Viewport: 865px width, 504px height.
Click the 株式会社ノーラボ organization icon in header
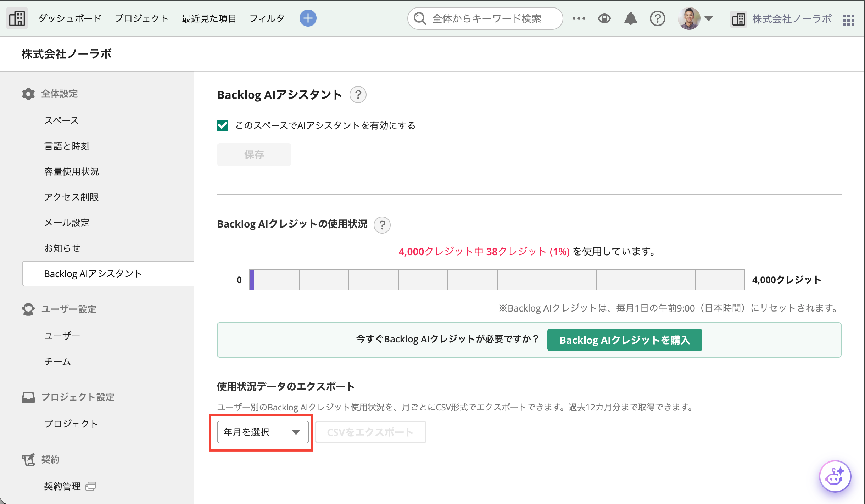[738, 19]
